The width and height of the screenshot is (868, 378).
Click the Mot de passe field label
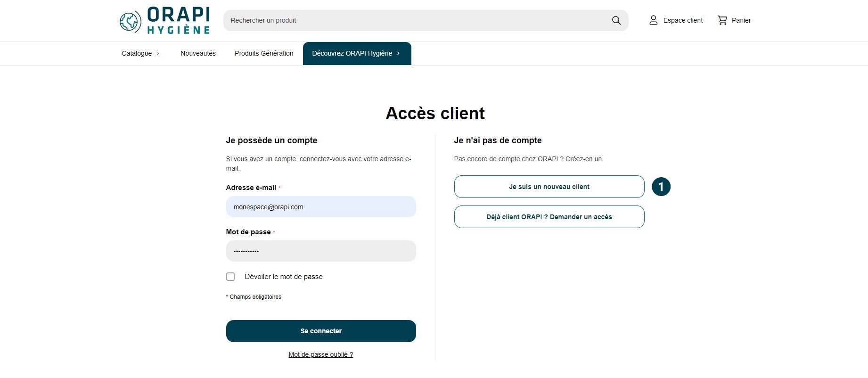248,232
